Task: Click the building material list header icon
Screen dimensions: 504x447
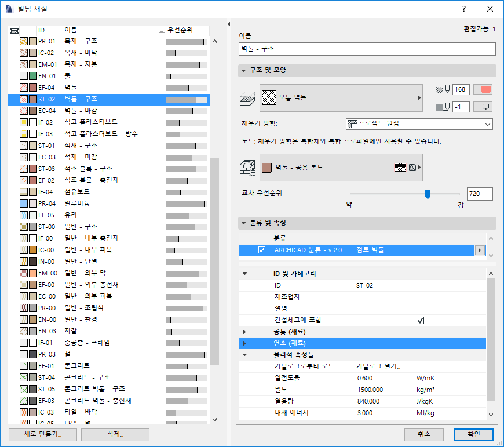Action: (x=14, y=31)
